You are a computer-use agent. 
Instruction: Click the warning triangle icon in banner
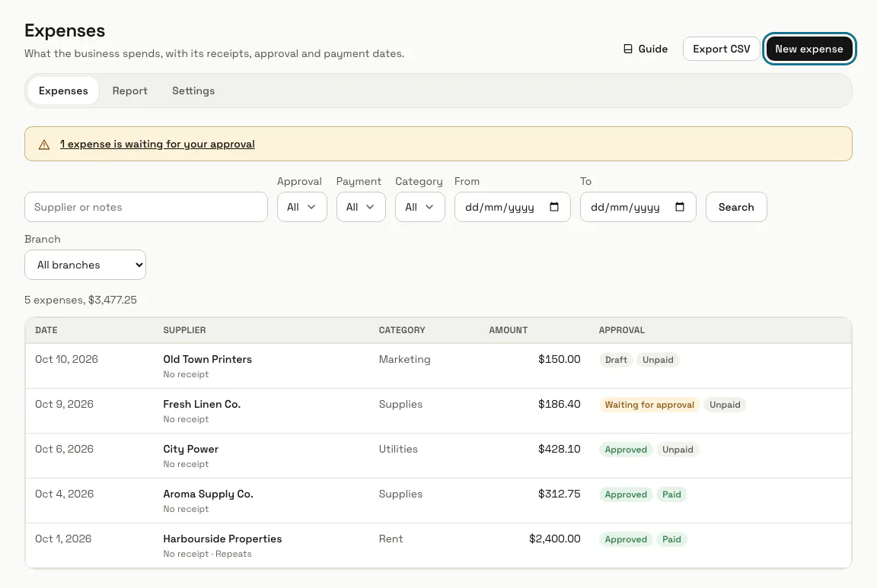[x=44, y=145]
